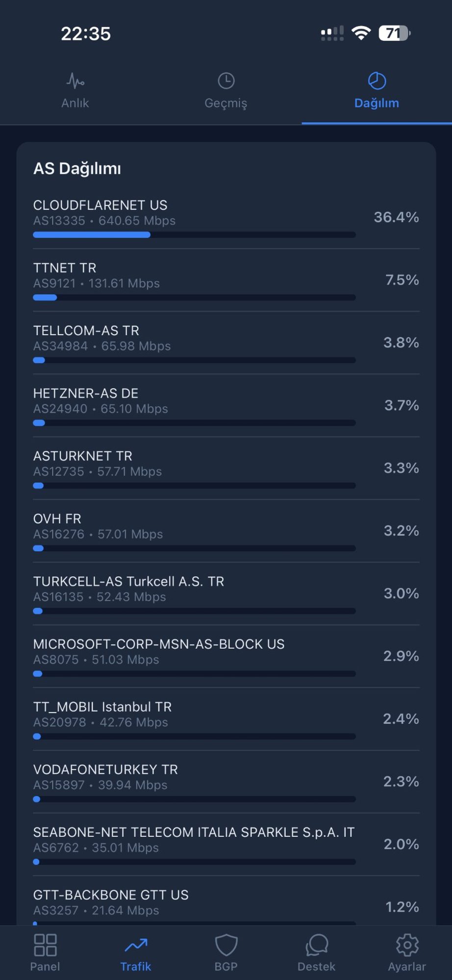Tap the Wi-Fi status icon

[361, 33]
